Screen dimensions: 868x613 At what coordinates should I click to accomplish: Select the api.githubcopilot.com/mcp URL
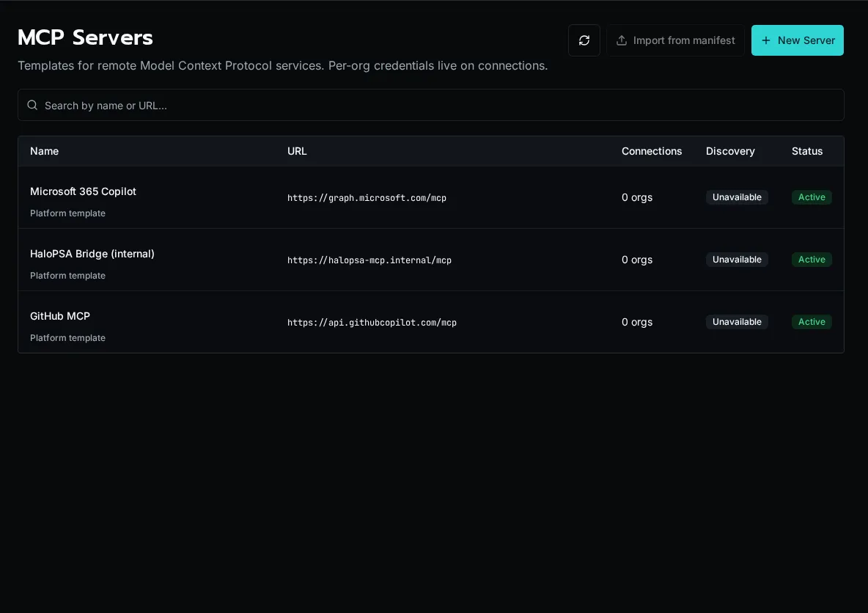[x=372, y=323]
